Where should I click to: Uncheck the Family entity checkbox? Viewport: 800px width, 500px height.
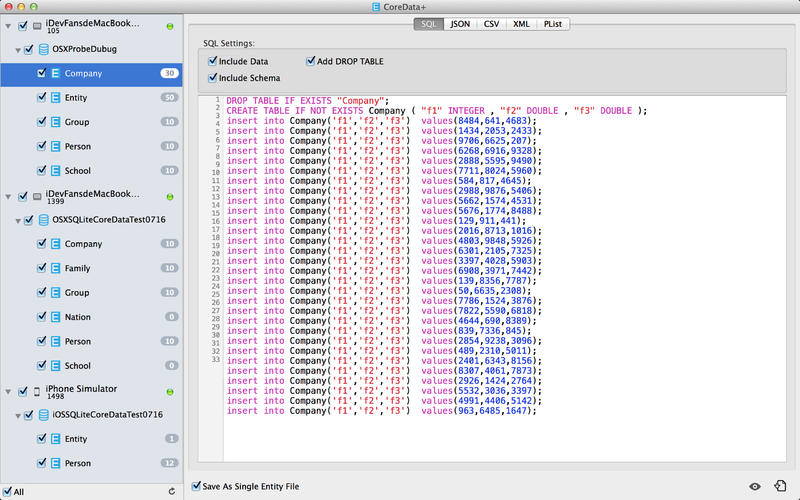[41, 268]
